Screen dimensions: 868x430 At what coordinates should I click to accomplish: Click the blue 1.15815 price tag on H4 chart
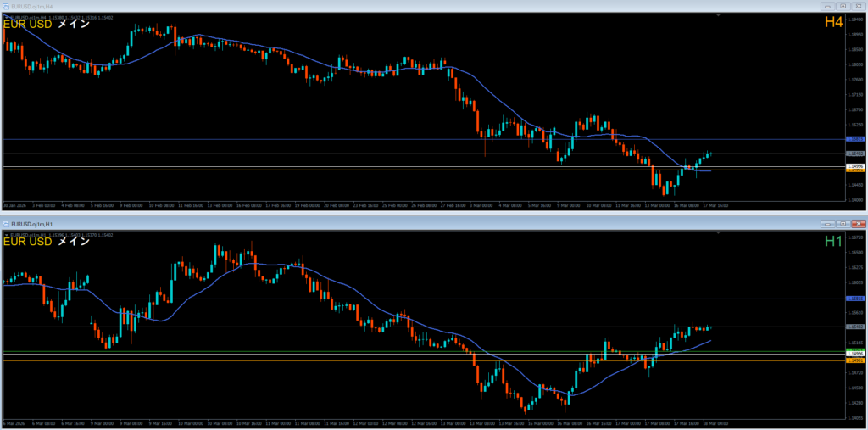coord(855,139)
